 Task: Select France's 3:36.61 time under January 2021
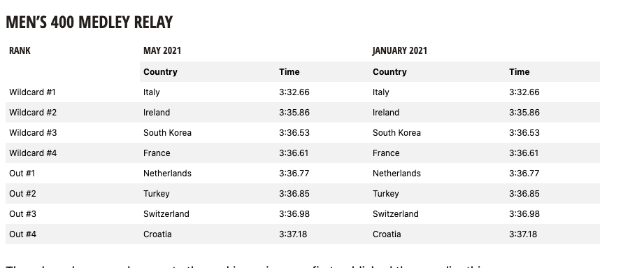click(x=524, y=153)
